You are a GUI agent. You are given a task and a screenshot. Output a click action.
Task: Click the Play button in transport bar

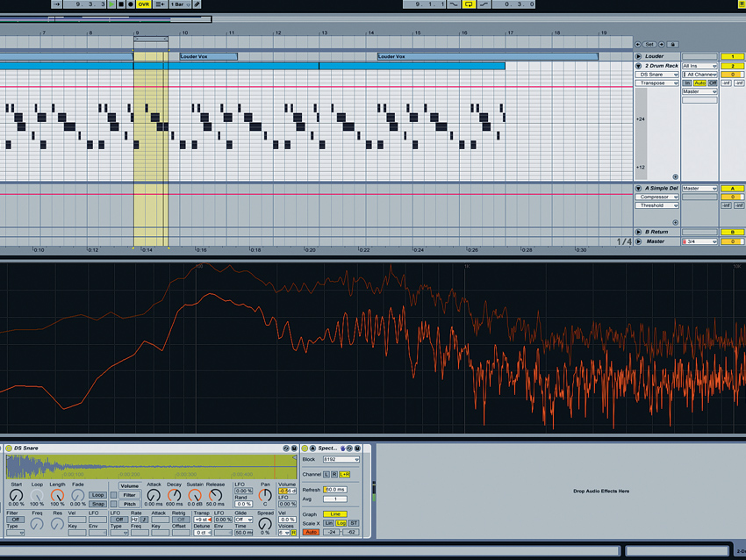coord(111,4)
